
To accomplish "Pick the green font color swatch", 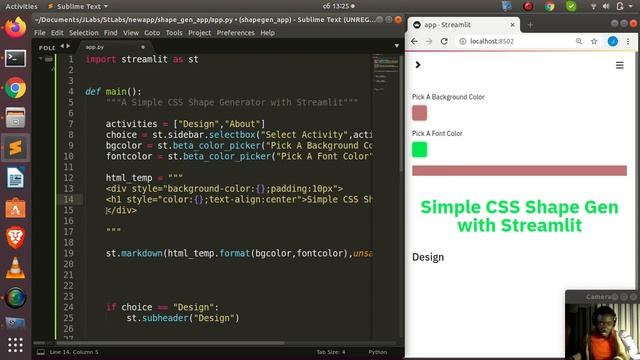I will [x=419, y=149].
